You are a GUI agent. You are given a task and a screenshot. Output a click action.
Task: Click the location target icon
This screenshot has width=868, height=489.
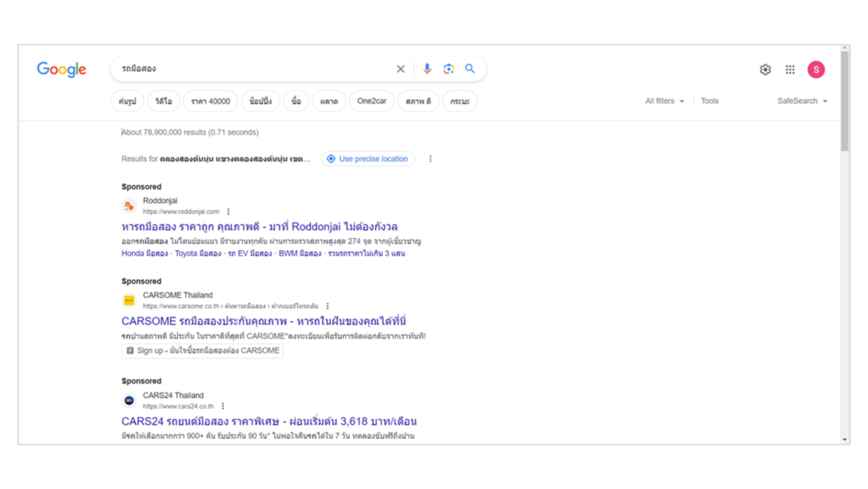(331, 159)
